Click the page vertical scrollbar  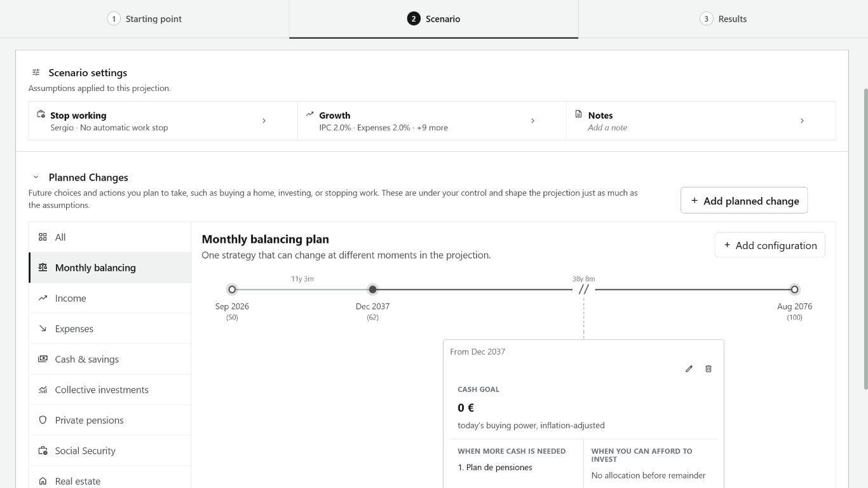(865, 238)
